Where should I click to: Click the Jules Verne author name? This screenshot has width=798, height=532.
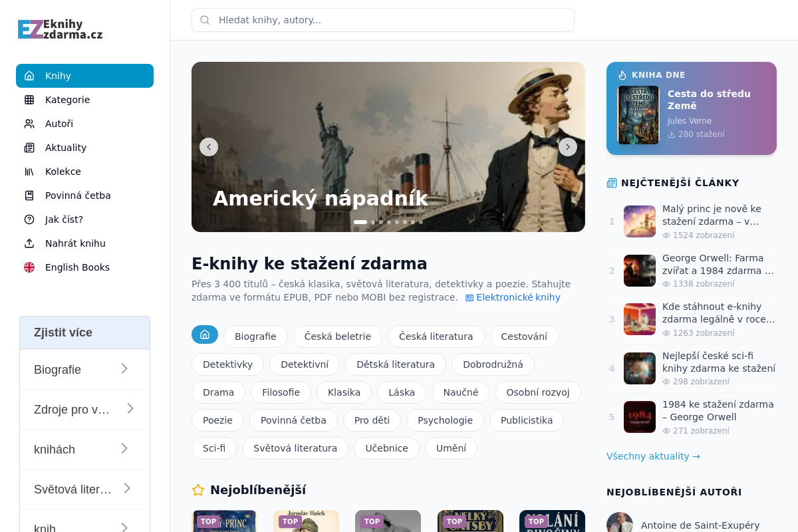tap(690, 121)
